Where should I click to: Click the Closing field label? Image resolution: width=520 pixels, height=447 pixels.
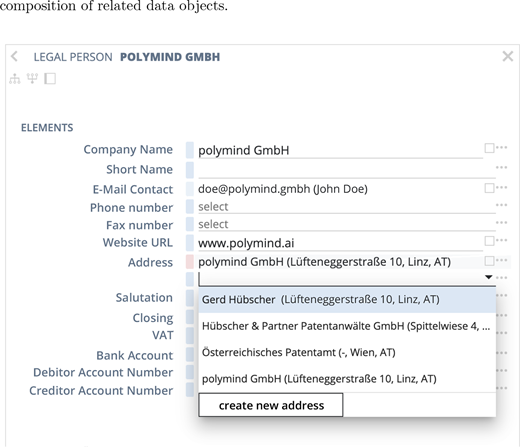(x=153, y=318)
